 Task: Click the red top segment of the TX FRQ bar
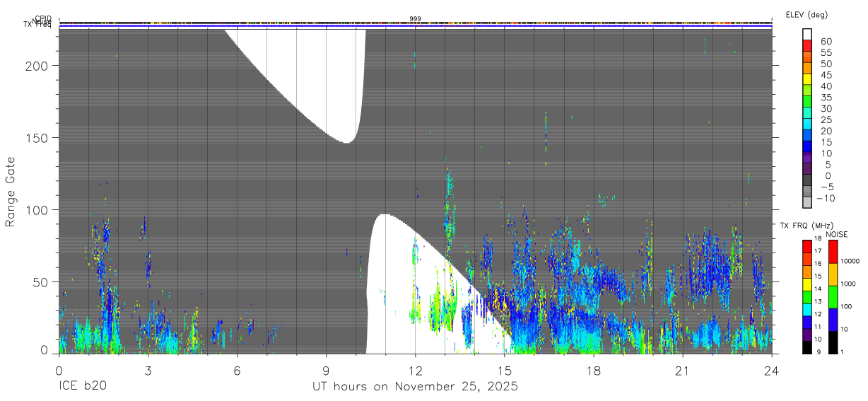[807, 247]
